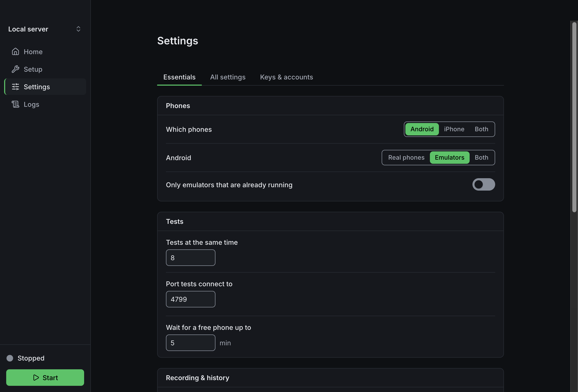Click the page vertical scrollbar
578x392 pixels.
tap(574, 117)
